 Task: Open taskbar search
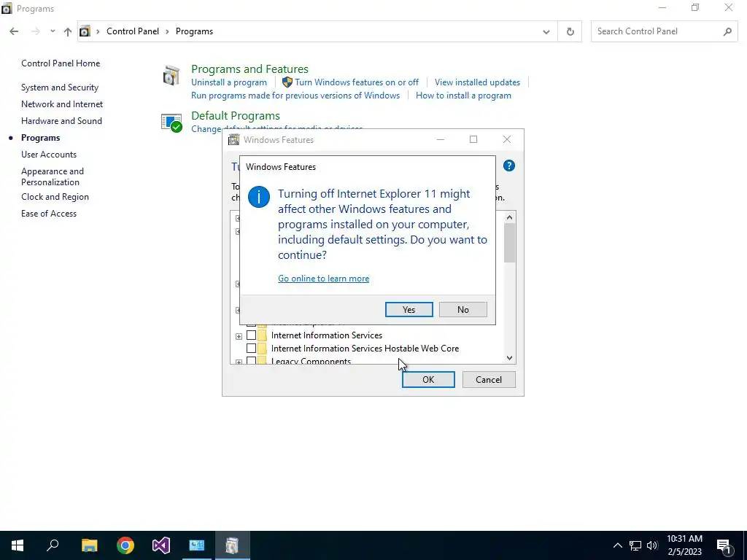coord(53,545)
